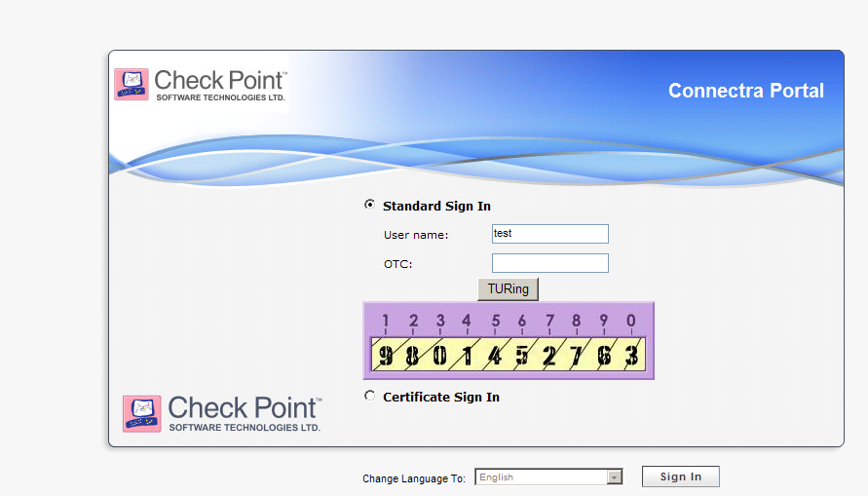This screenshot has height=496, width=868.
Task: Click digit 1 in the yellow TURing strip
Action: point(467,356)
